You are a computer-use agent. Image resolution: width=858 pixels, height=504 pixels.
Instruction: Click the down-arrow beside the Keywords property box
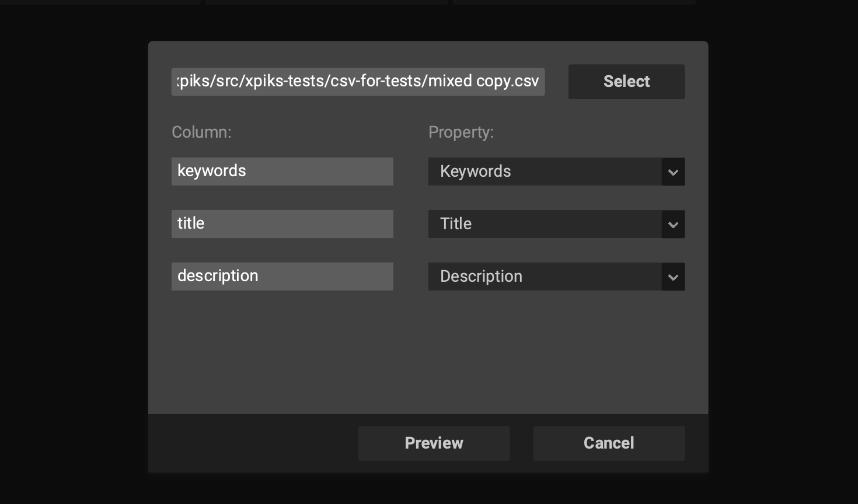[673, 172]
